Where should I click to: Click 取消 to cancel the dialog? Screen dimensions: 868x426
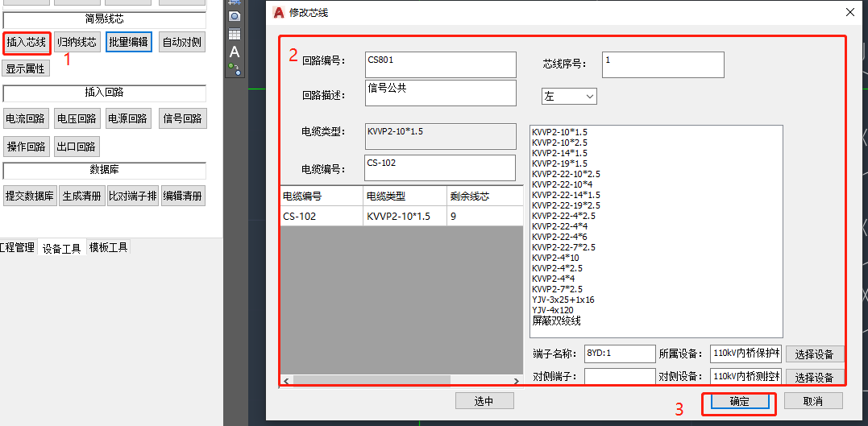click(813, 401)
